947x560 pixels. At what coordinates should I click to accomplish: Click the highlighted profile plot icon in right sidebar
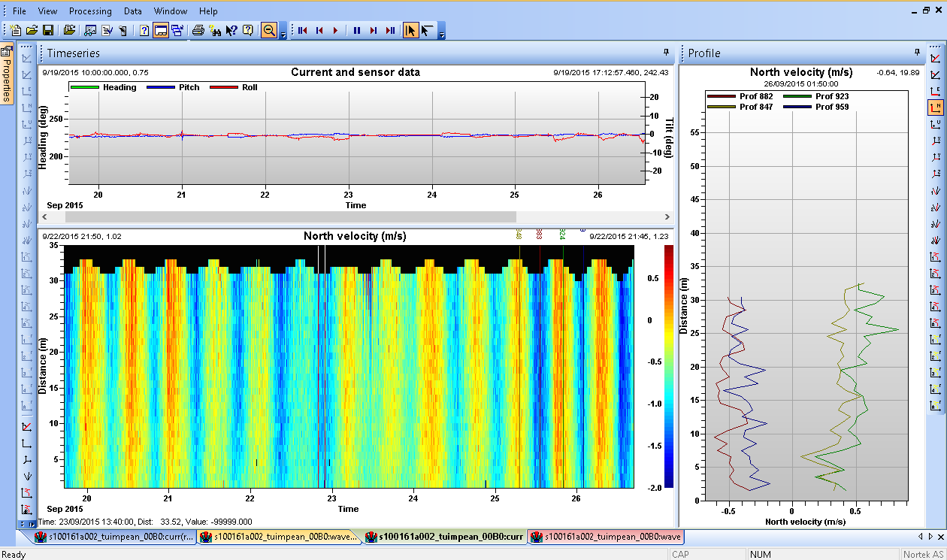point(936,108)
